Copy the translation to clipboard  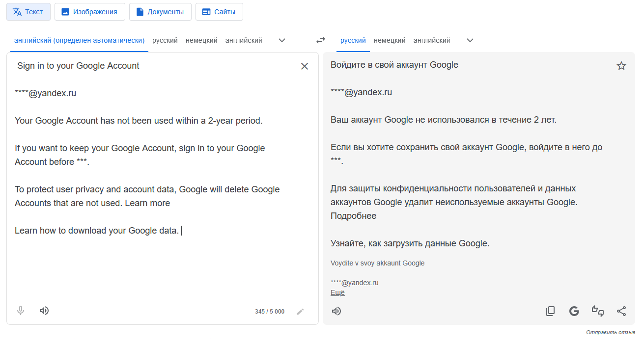click(550, 311)
